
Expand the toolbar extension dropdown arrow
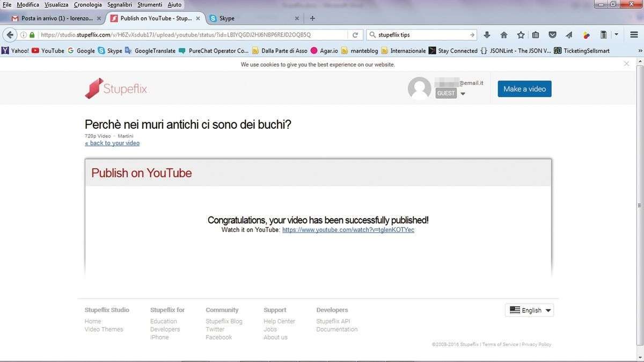click(616, 35)
